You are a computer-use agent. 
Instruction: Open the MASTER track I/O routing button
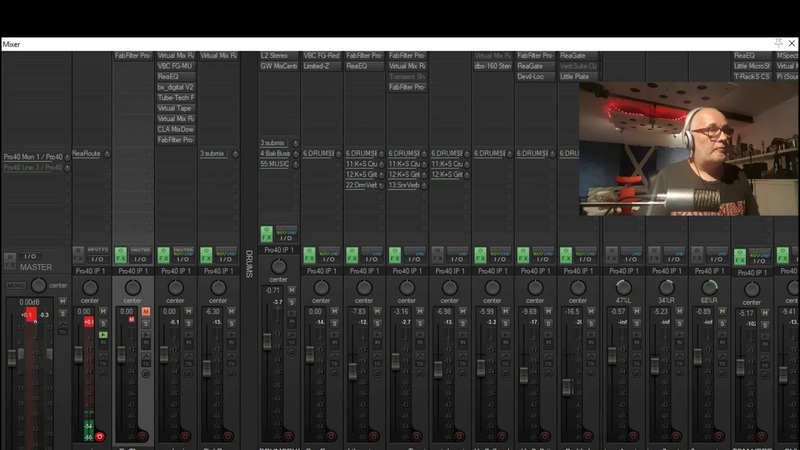click(30, 256)
